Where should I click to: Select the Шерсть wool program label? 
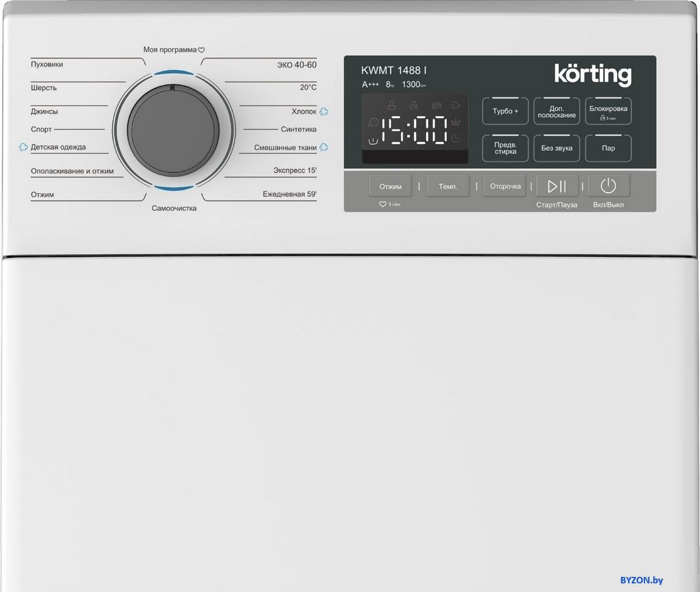click(x=44, y=88)
